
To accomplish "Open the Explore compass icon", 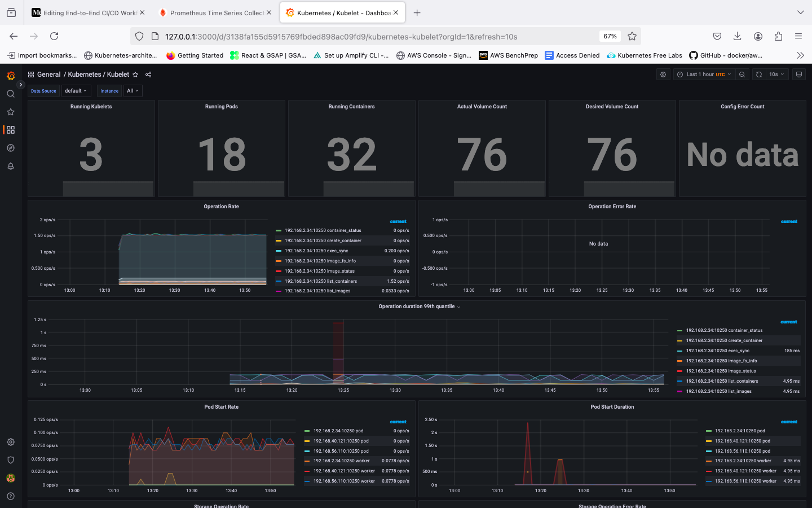I will coord(11,148).
